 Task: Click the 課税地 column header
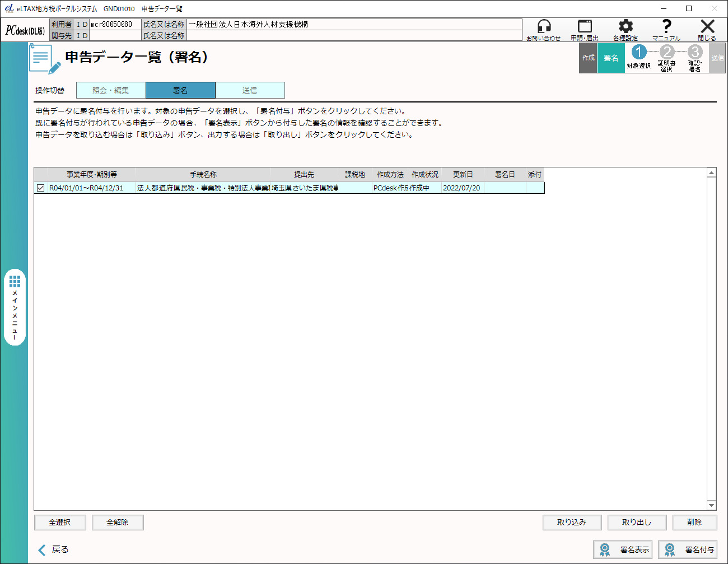[355, 175]
